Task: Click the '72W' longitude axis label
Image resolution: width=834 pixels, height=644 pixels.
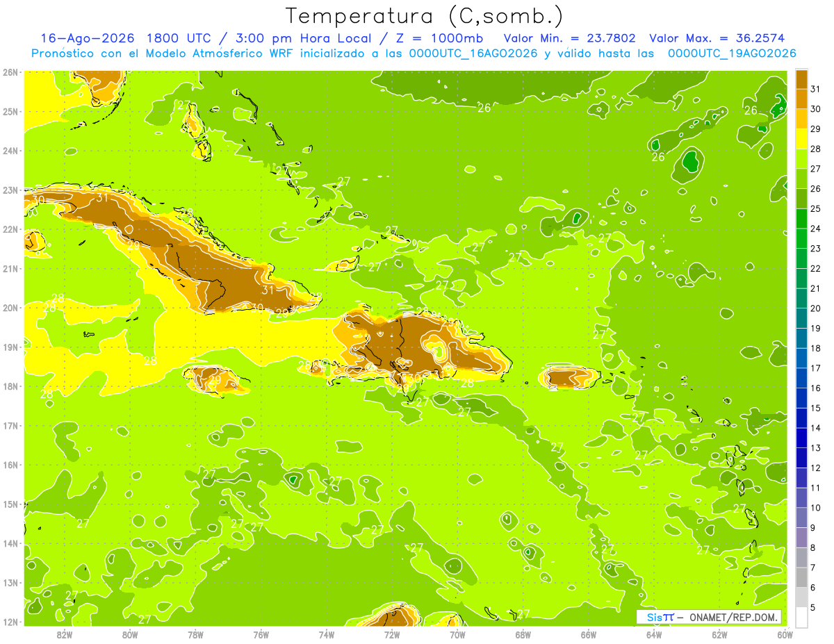Action: click(x=392, y=634)
